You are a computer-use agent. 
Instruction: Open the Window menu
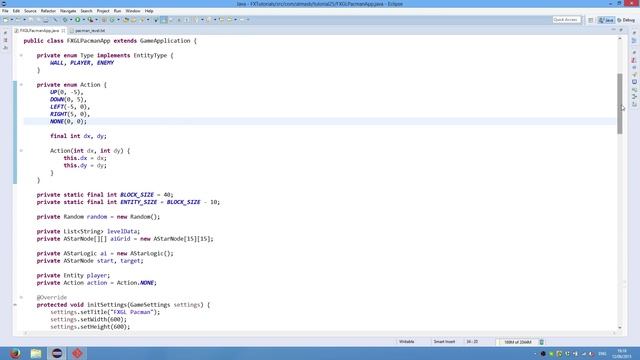(133, 11)
